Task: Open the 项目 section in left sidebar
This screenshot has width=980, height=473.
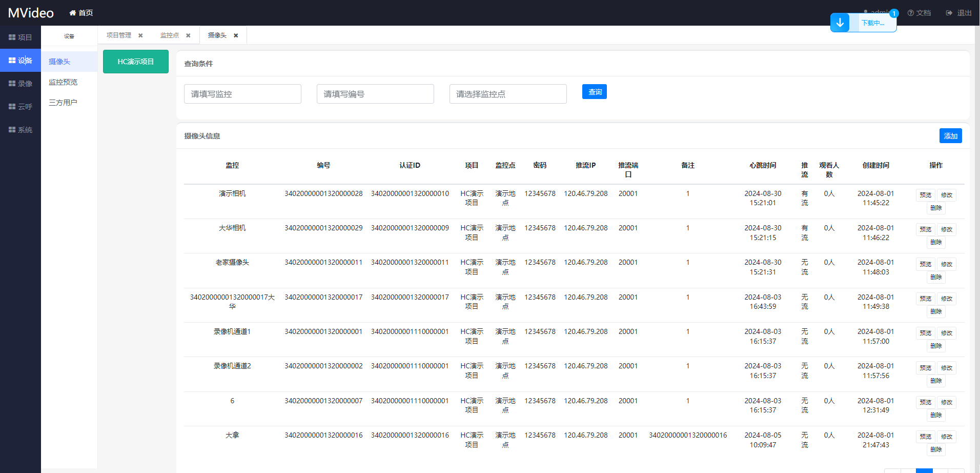Action: 21,37
